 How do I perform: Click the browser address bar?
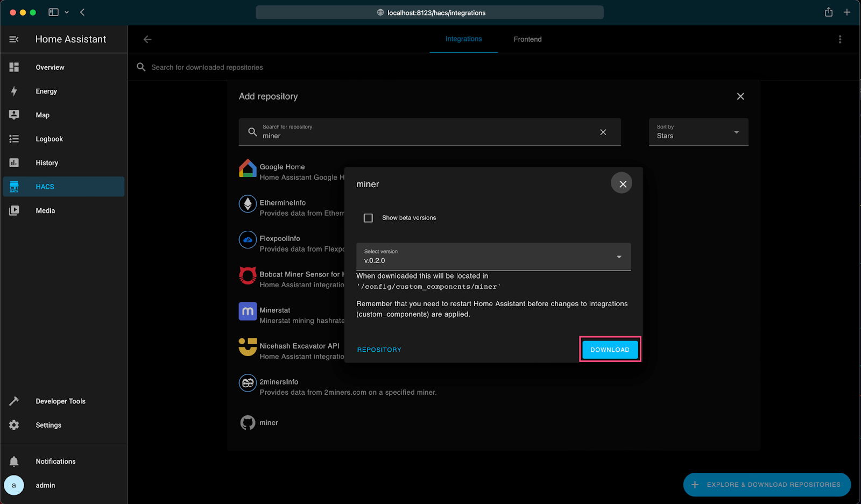click(429, 12)
